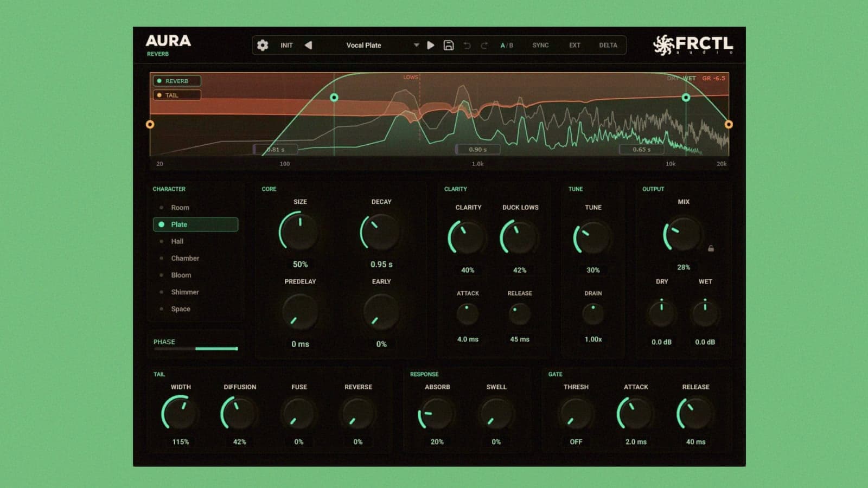Click the left orange tail handle
868x488 pixels.
tap(150, 124)
